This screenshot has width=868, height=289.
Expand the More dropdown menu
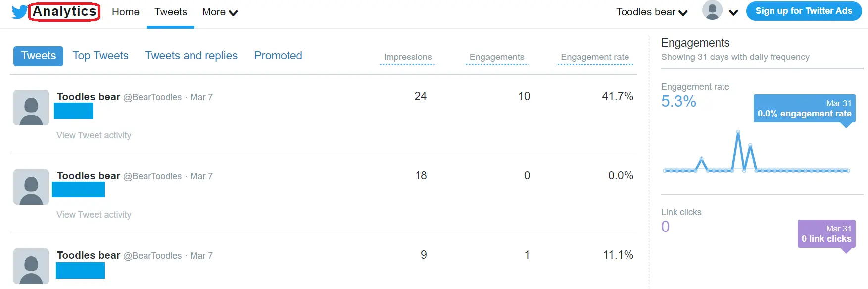click(x=220, y=12)
